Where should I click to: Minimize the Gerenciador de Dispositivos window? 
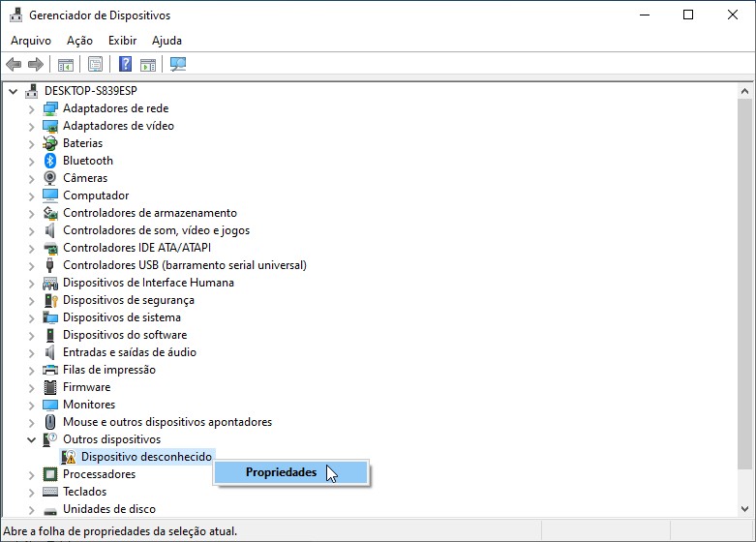645,15
